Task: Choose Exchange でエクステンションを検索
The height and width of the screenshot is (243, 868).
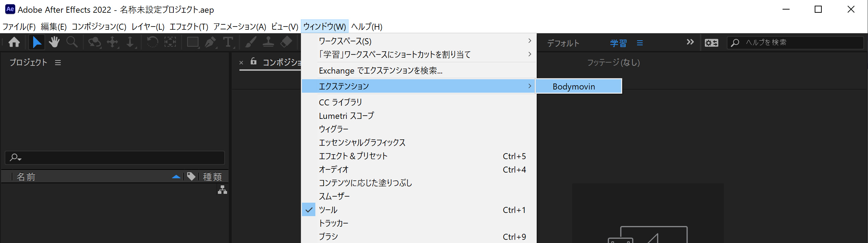Action: 419,71
